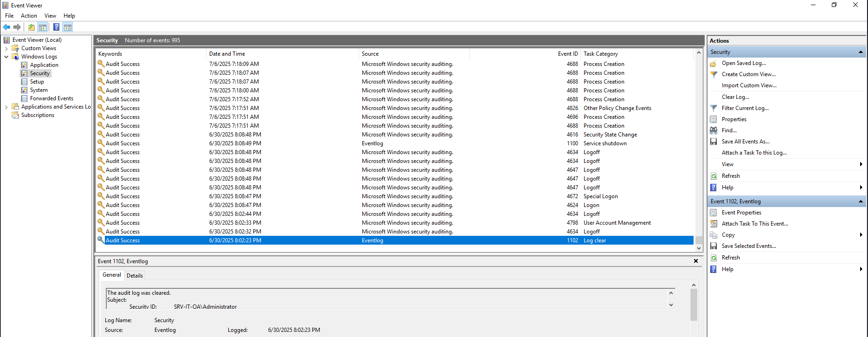
Task: Switch to the Details tab
Action: click(x=135, y=276)
